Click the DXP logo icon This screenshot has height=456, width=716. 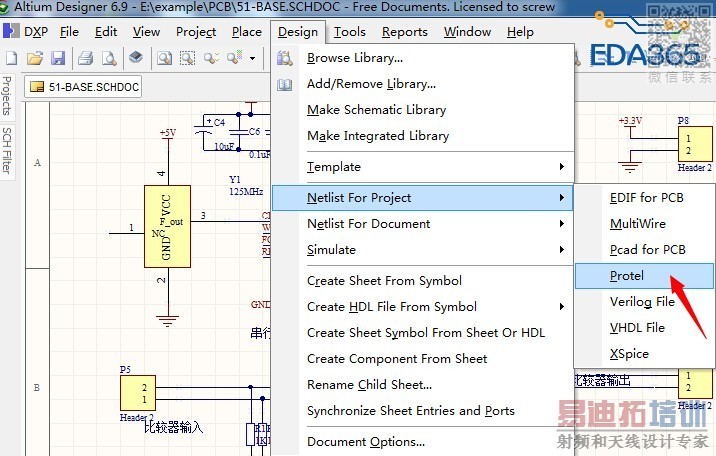11,31
